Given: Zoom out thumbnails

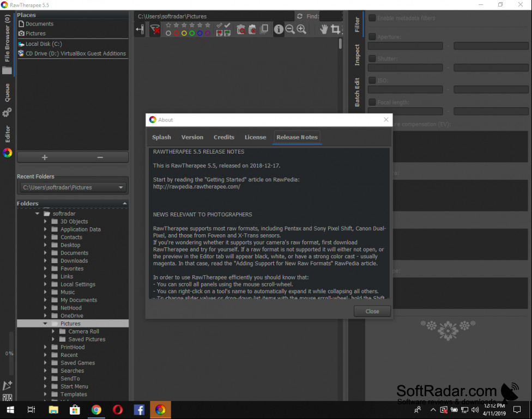Looking at the screenshot, I should pos(290,29).
